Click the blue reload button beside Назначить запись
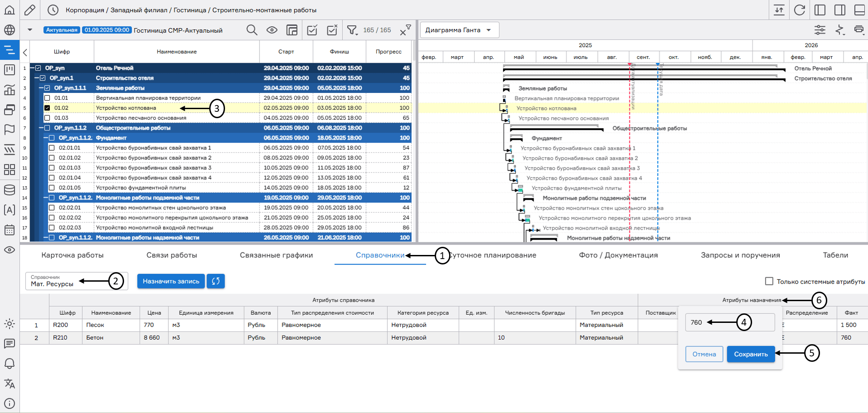The height and width of the screenshot is (413, 868). [216, 281]
